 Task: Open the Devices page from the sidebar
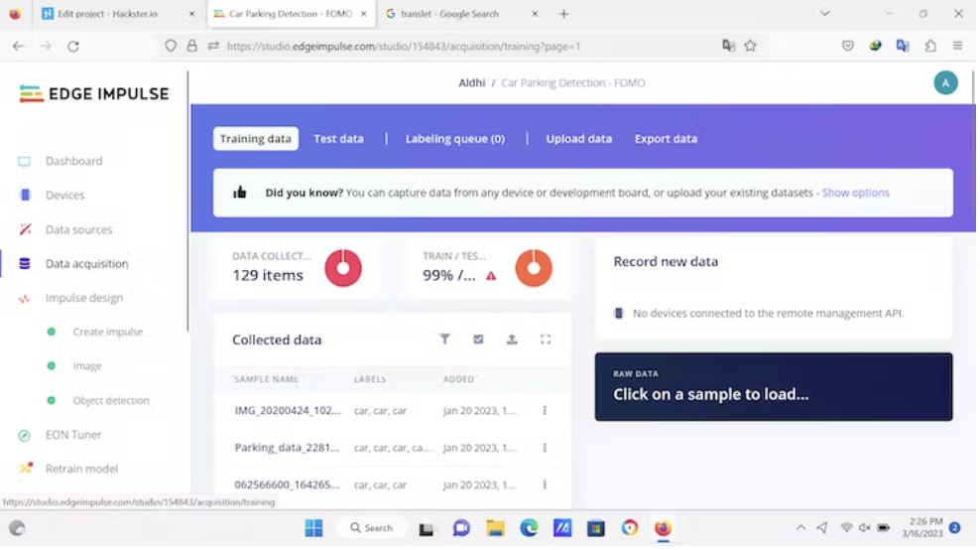(x=64, y=196)
